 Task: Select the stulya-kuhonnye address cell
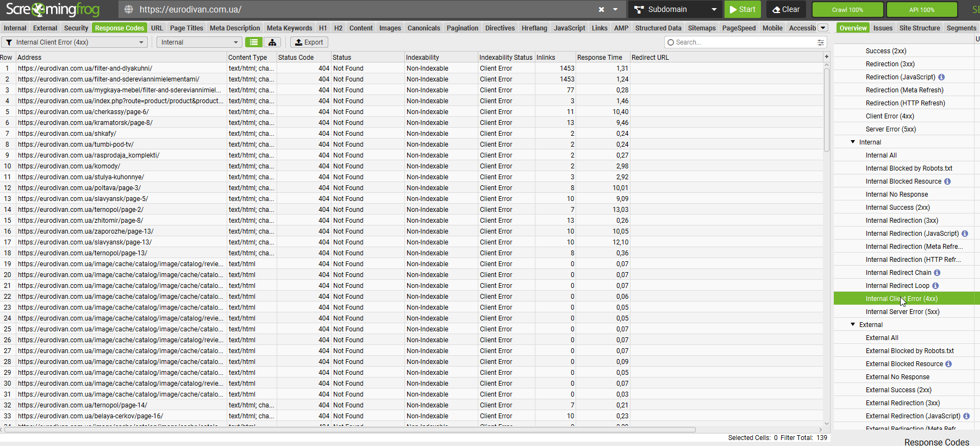[x=121, y=177]
